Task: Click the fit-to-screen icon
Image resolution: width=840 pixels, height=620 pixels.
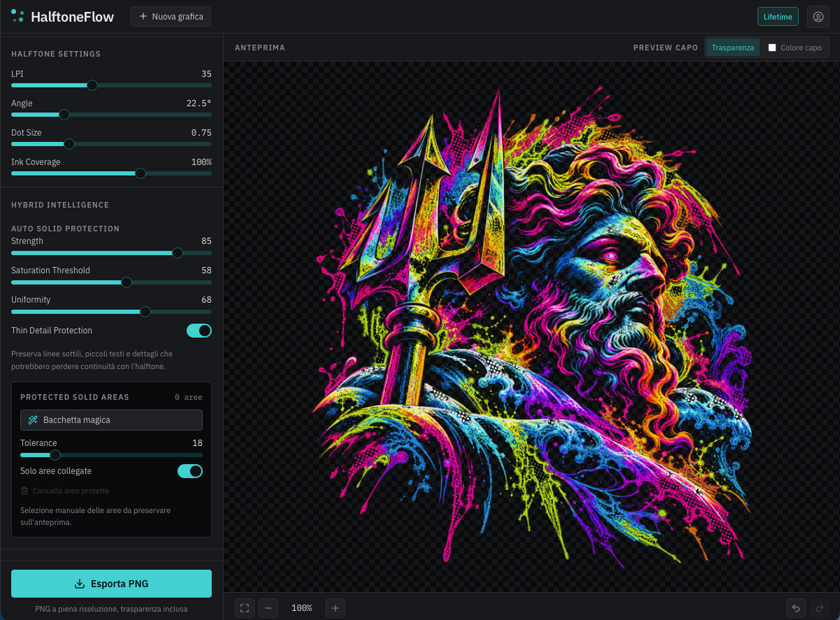Action: click(x=244, y=608)
